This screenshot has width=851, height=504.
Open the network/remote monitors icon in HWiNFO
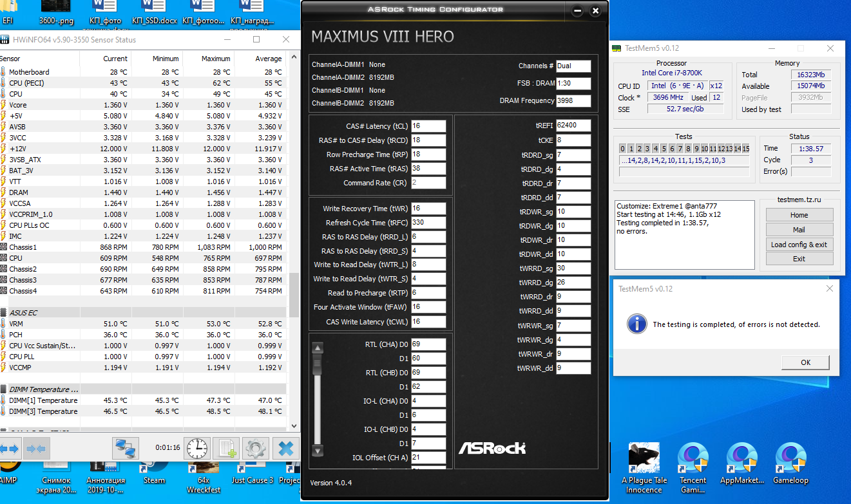pos(126,448)
